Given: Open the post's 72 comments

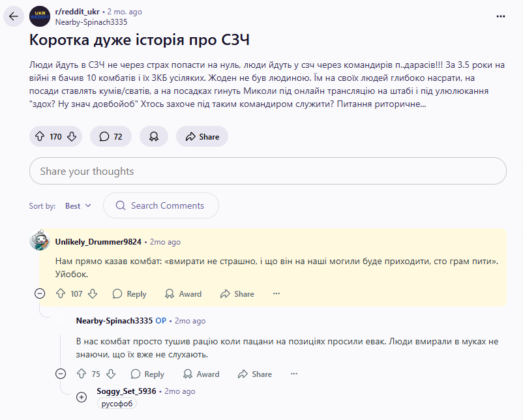Looking at the screenshot, I should 111,136.
